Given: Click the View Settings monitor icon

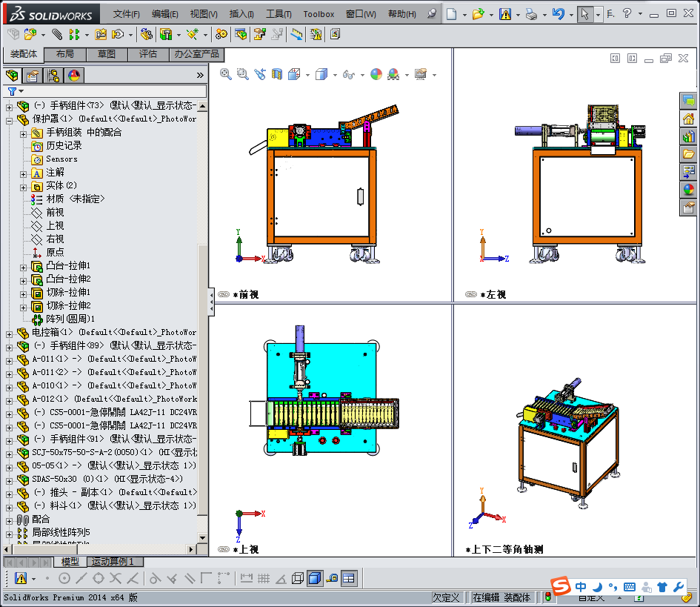Looking at the screenshot, I should [421, 74].
